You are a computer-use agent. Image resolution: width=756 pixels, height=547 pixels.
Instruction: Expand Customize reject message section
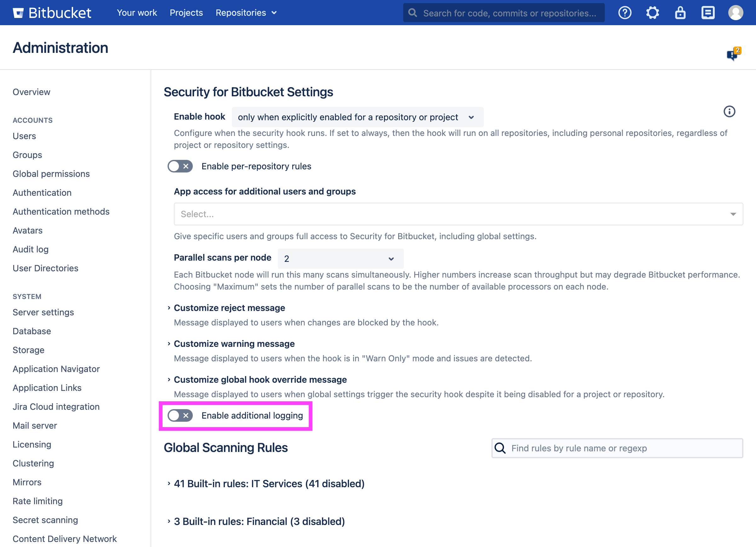point(229,308)
